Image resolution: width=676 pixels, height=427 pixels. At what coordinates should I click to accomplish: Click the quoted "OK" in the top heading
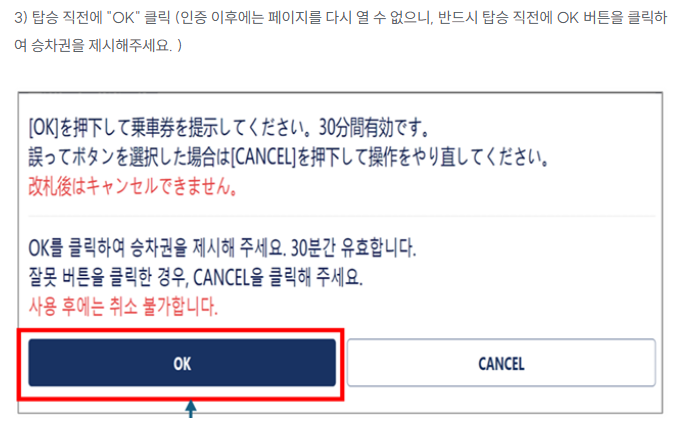124,18
